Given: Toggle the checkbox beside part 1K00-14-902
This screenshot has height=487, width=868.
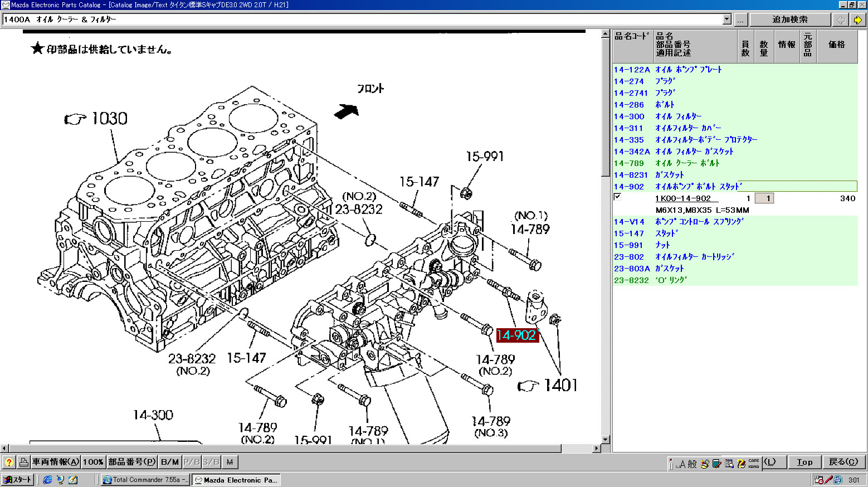Looking at the screenshot, I should 617,197.
